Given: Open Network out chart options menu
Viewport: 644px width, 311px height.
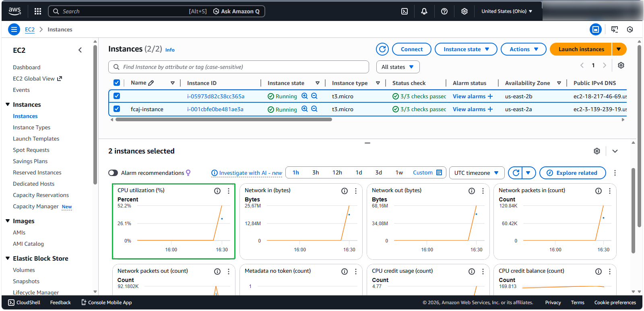Looking at the screenshot, I should click(x=483, y=191).
